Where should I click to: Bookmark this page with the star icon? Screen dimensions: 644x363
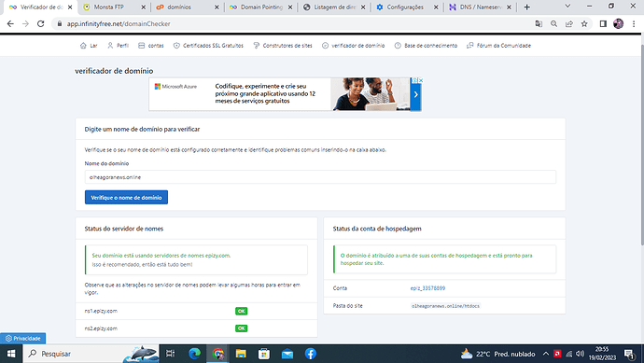coord(584,24)
